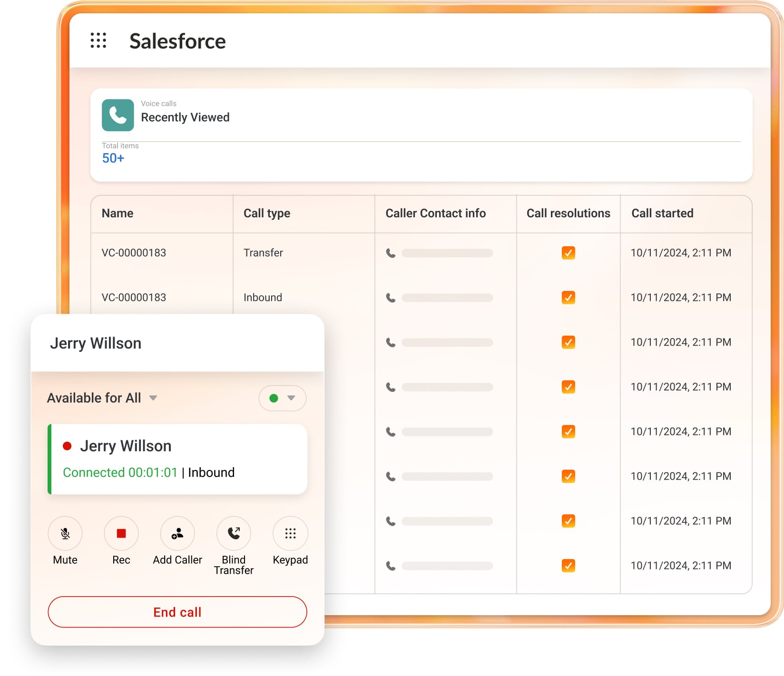Image resolution: width=784 pixels, height=676 pixels.
Task: Click the Add Caller icon
Action: coord(177,533)
